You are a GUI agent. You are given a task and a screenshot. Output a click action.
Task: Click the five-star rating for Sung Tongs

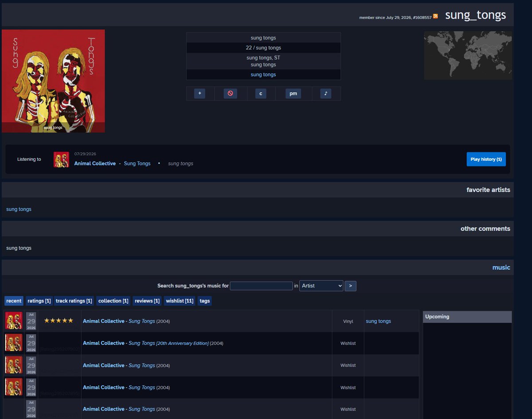pyautogui.click(x=59, y=321)
